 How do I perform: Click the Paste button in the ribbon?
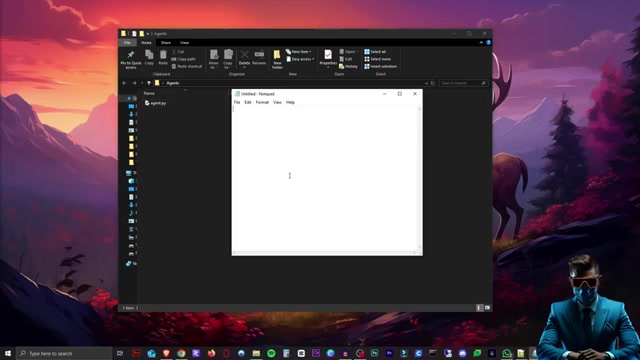163,57
